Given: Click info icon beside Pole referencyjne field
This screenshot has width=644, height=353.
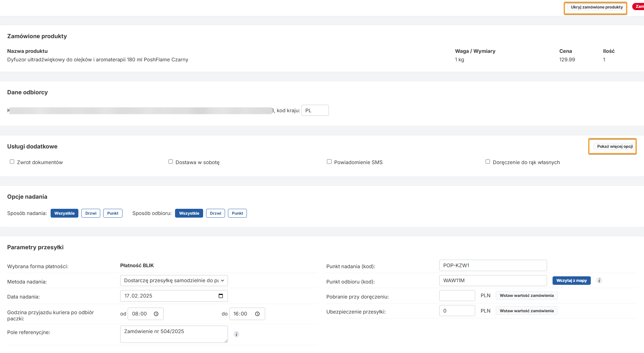Looking at the screenshot, I should coord(236,334).
